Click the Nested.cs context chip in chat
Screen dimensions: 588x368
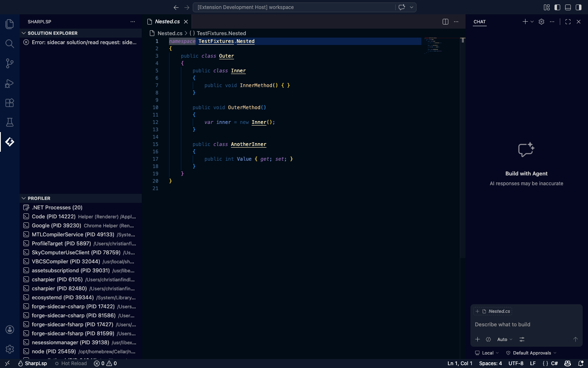(493, 311)
